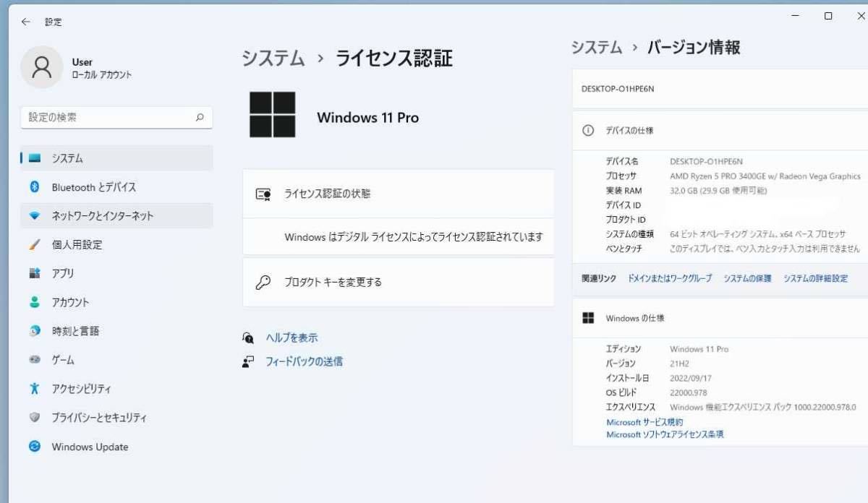
Task: Open ゲーム settings
Action: click(116, 361)
